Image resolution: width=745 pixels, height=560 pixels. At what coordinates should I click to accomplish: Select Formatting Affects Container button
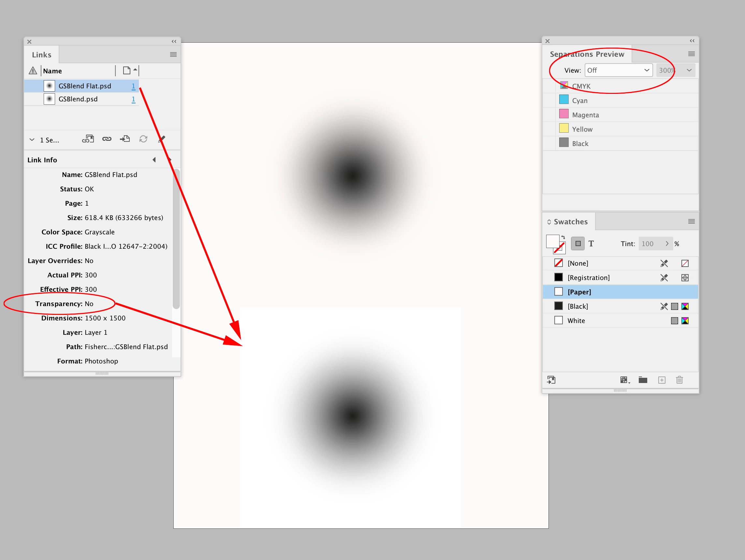pos(578,243)
